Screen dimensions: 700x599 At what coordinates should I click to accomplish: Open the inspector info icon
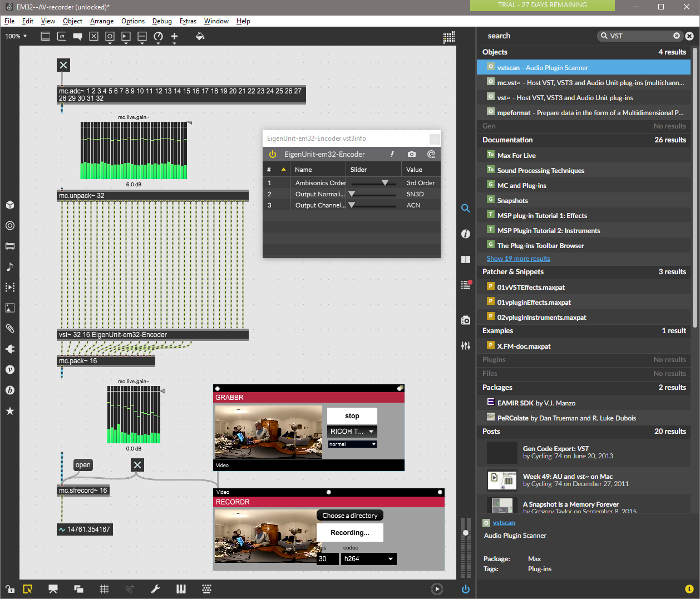(466, 234)
